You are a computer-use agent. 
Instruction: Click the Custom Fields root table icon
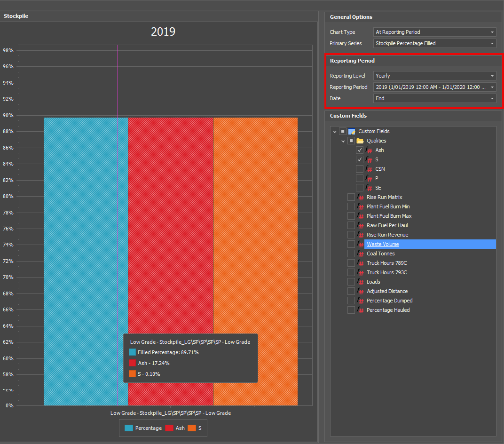[352, 131]
